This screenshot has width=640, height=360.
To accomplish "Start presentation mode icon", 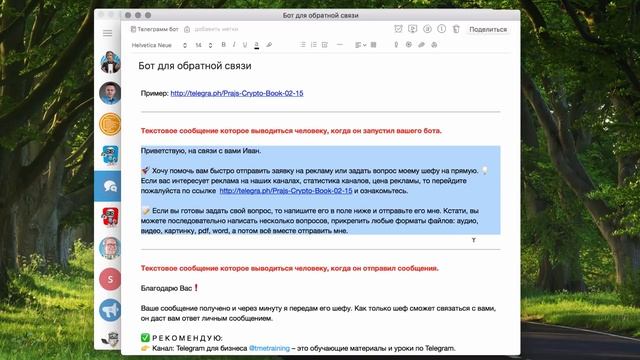I will tap(413, 29).
